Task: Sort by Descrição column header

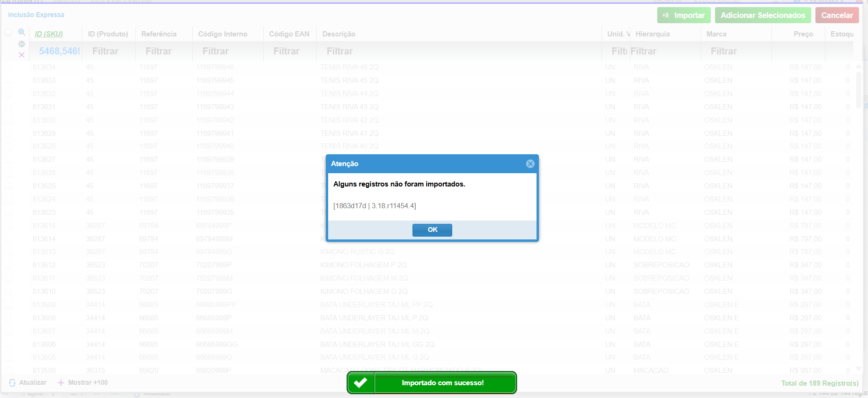Action: click(339, 34)
